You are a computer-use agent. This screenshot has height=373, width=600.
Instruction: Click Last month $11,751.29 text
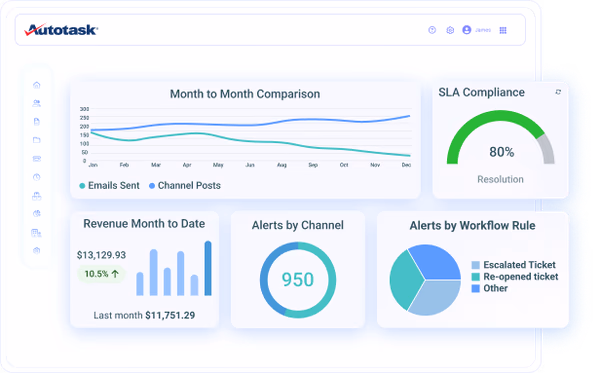[144, 315]
